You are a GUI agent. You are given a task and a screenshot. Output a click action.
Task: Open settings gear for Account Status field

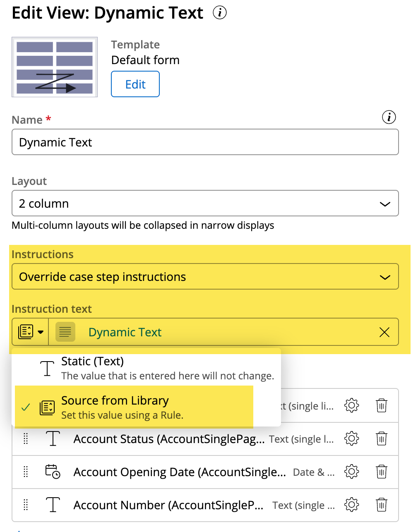(x=351, y=439)
